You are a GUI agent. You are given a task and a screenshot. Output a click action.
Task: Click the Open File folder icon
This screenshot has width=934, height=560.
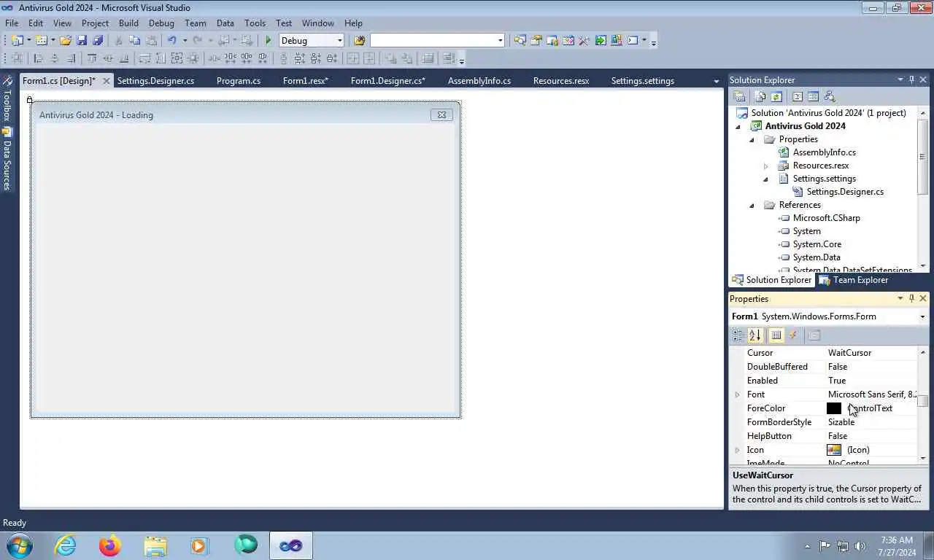point(66,41)
